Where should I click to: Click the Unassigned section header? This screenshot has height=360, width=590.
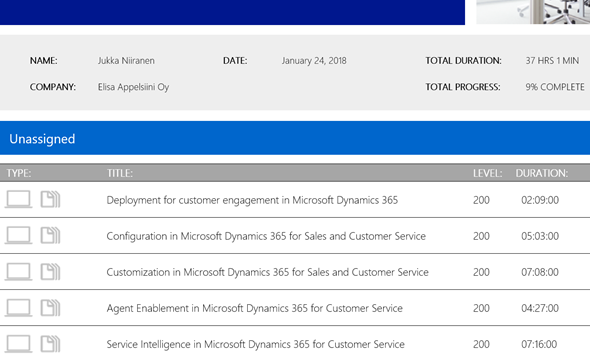point(295,138)
